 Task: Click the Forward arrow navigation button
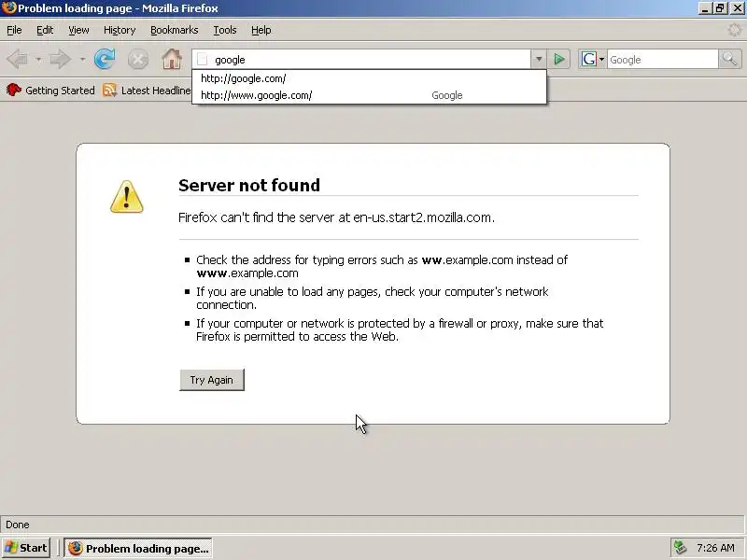(60, 59)
